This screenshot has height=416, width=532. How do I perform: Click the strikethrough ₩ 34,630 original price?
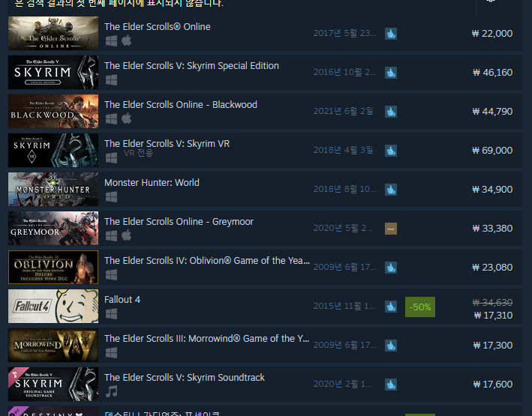(x=492, y=302)
